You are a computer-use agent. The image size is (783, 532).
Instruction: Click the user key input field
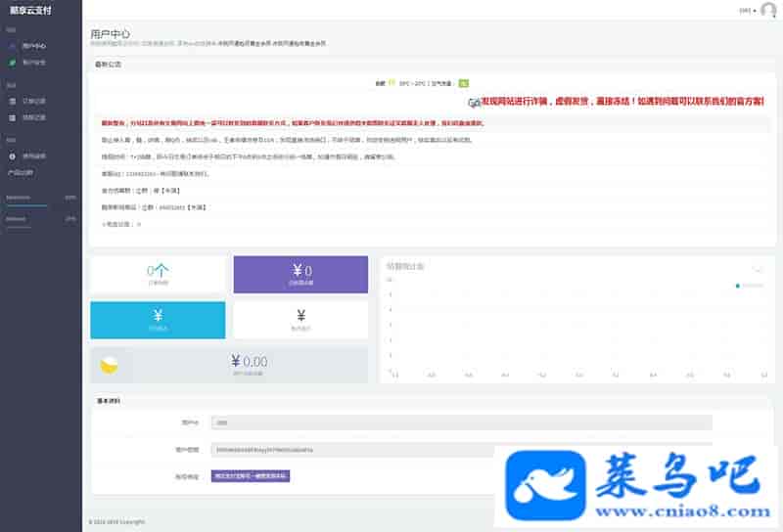[461, 450]
